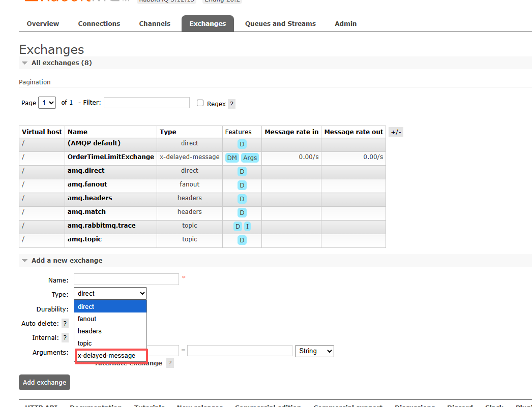Click the I badge in amq.rabbitmq.trace row
The image size is (532, 407).
247,227
